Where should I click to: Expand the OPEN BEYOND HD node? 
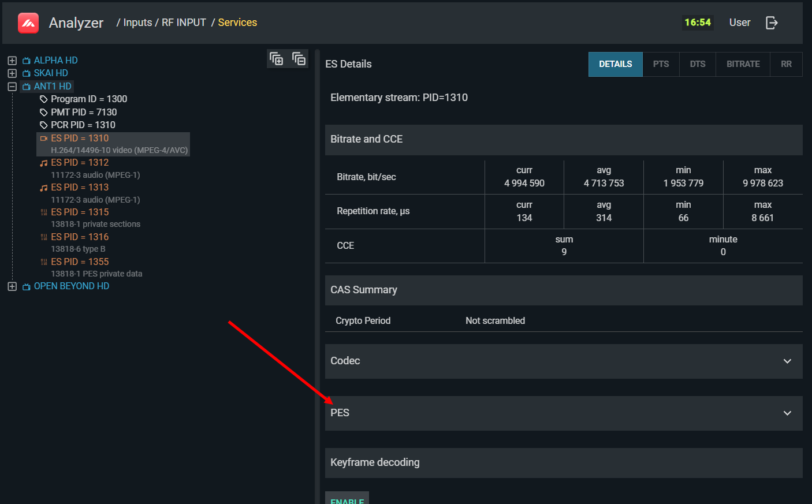[12, 286]
